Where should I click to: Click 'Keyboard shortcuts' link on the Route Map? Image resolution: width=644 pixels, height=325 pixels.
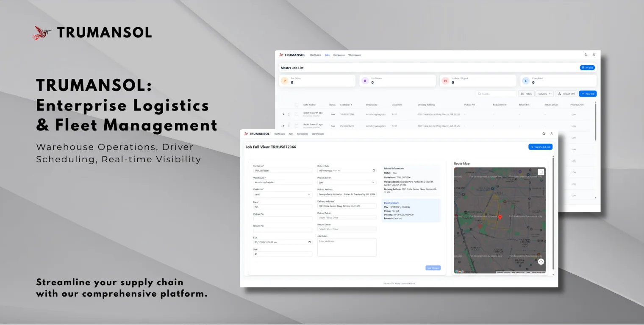tap(504, 272)
